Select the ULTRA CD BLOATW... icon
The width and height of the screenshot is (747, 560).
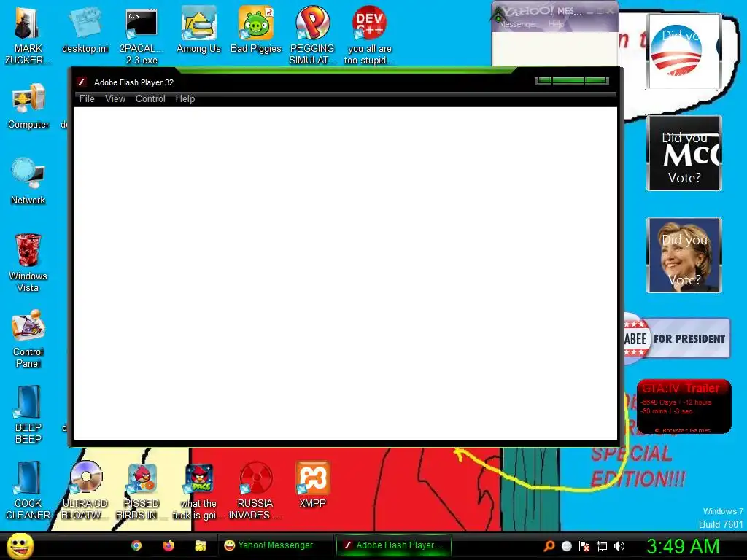coord(85,491)
